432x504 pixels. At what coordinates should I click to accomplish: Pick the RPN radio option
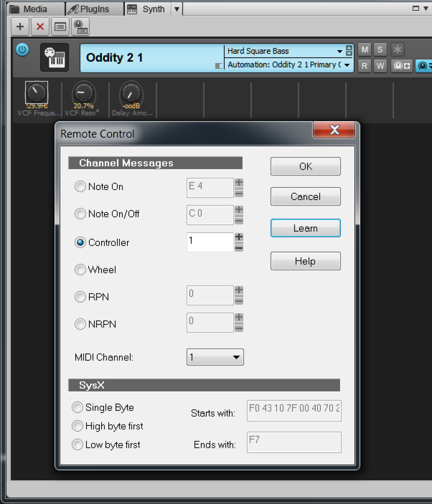coord(80,297)
